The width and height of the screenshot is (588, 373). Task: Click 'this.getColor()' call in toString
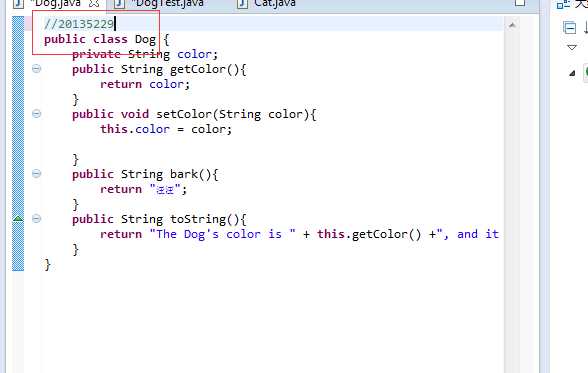(369, 234)
